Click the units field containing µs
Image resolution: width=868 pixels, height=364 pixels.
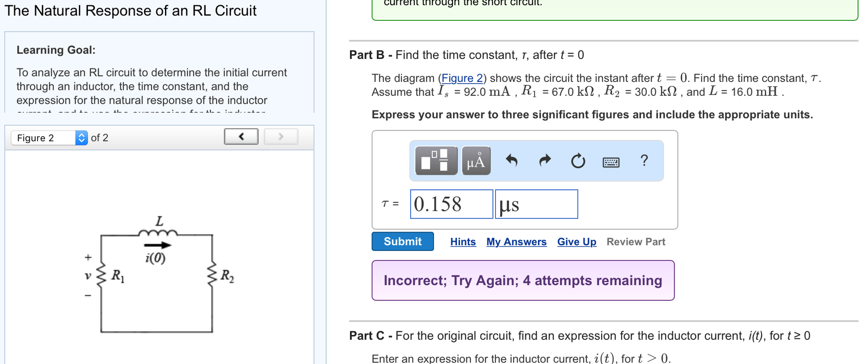coord(536,204)
